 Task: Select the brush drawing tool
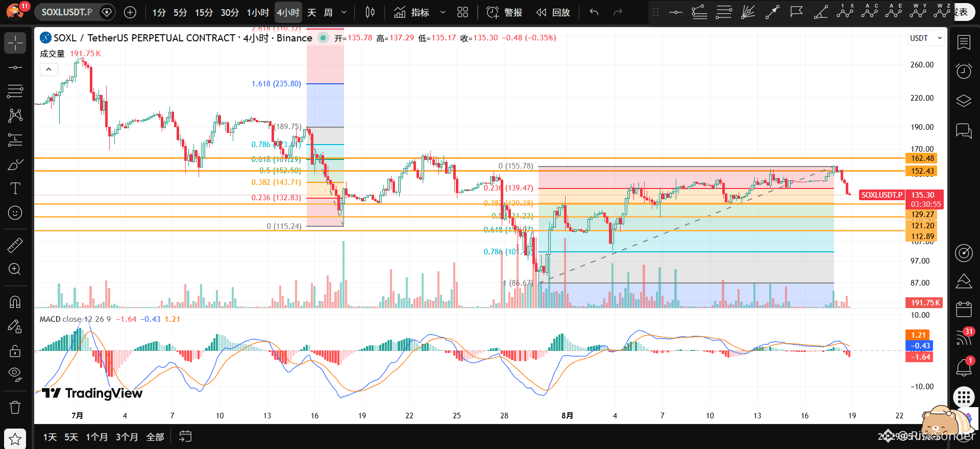pyautogui.click(x=15, y=164)
